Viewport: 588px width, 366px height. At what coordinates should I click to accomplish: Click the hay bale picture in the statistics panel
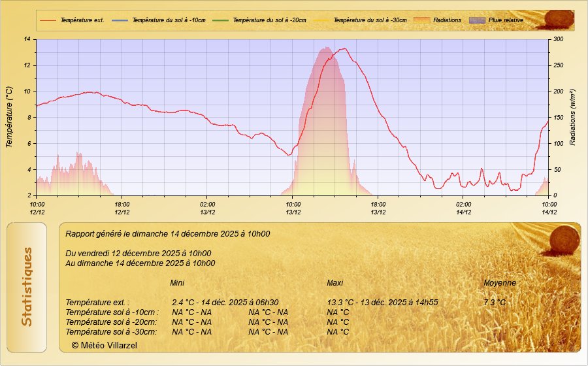point(563,239)
